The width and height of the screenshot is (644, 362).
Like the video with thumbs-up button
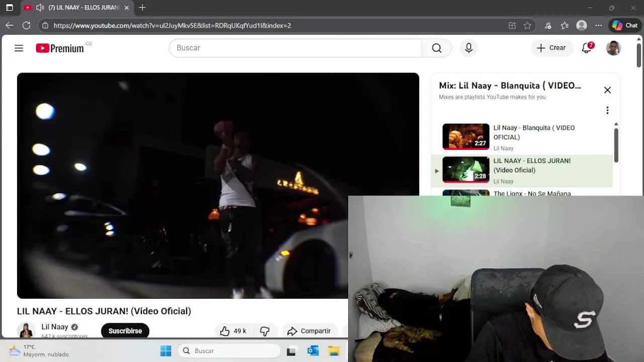pos(232,331)
